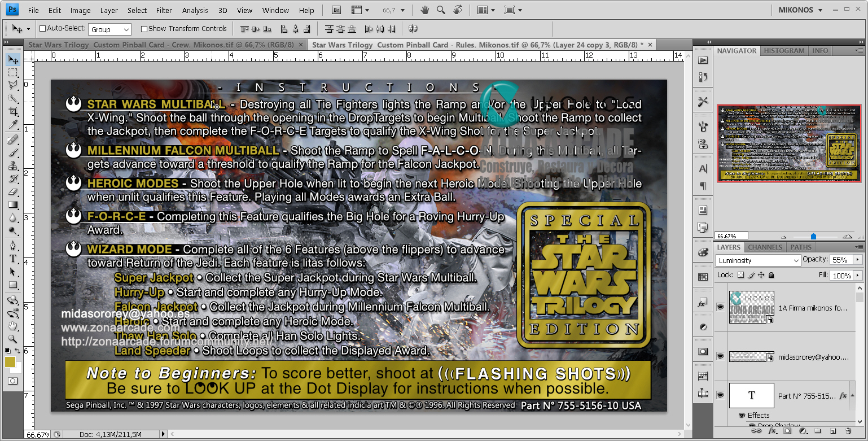Open the Paragraph panel icon
The image size is (868, 441).
point(703,185)
